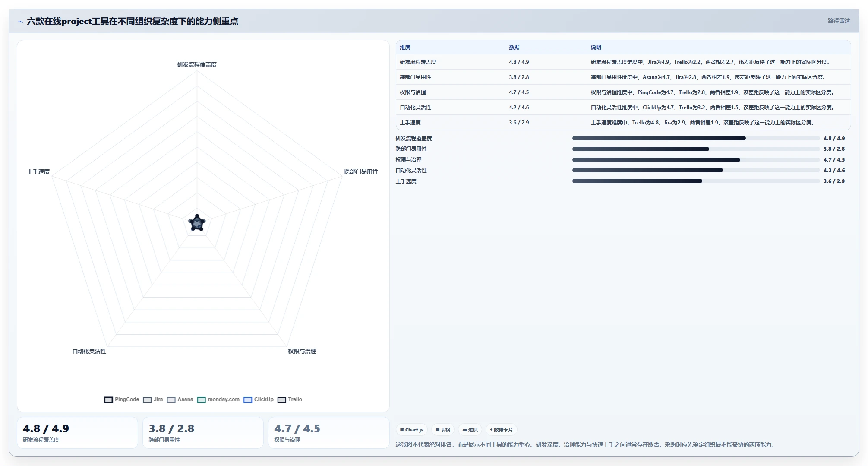
Task: Click the 进度 tag
Action: point(470,430)
